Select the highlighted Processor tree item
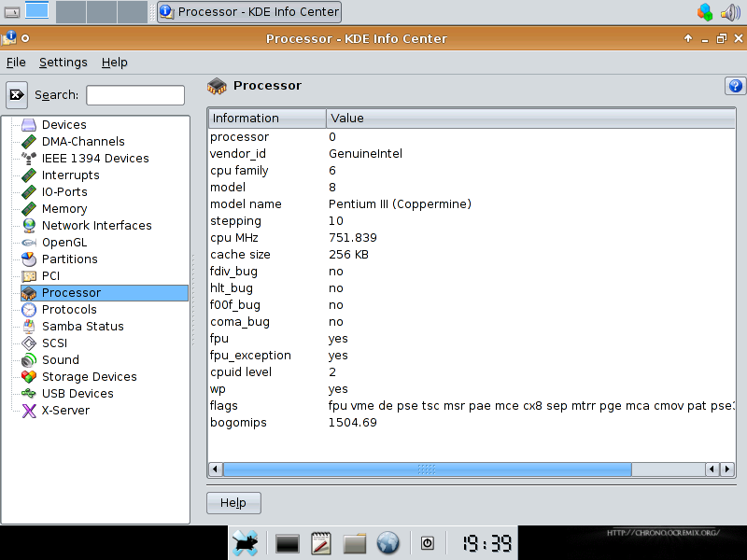Screen dimensions: 747x560 [104, 293]
